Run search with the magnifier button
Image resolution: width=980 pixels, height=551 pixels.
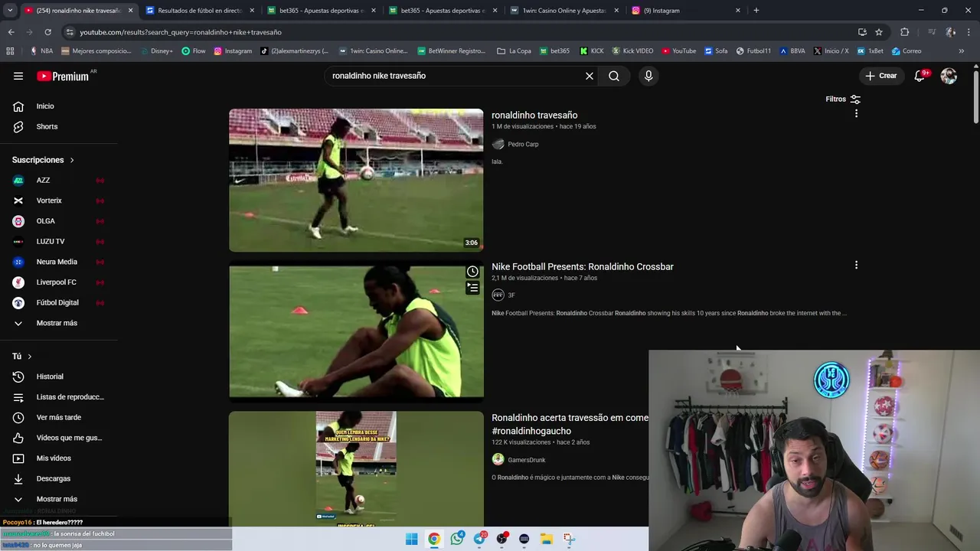click(614, 76)
